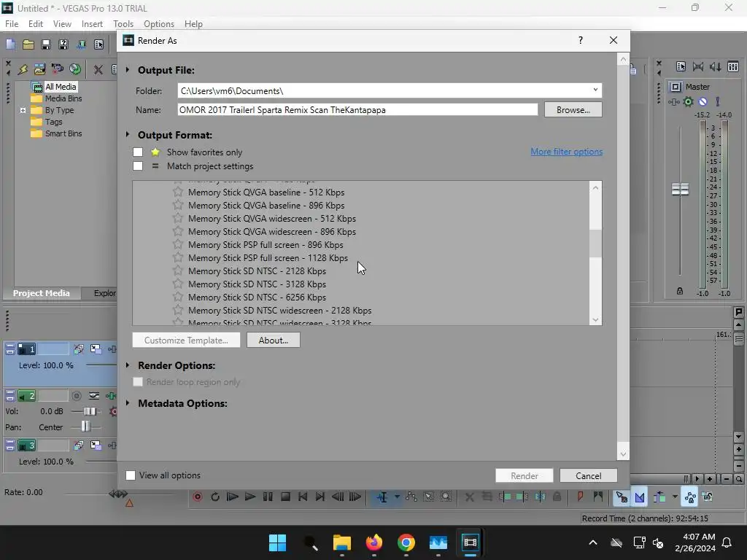Open the edit tool dropdown arrow in toolbar
Screen dimensions: 747x560
point(396,497)
